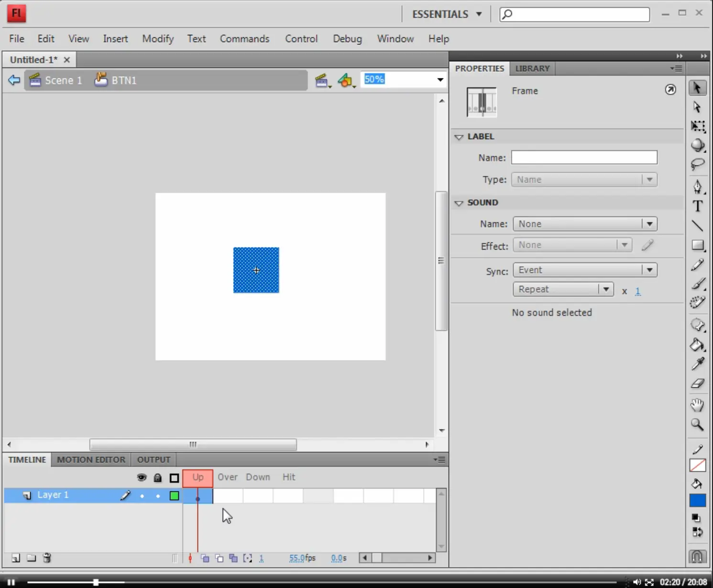Activate the Hand tool
This screenshot has height=588, width=713.
(x=697, y=405)
